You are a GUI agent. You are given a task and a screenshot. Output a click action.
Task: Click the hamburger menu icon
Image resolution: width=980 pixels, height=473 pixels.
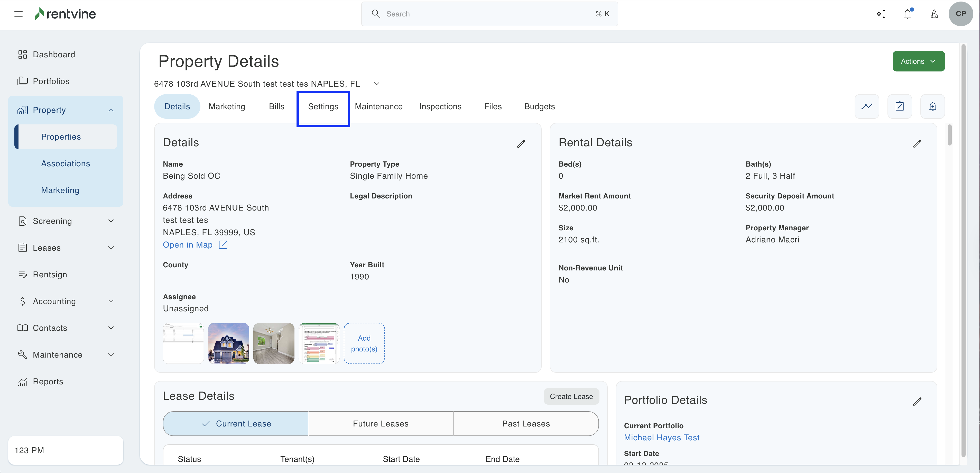[x=18, y=14]
